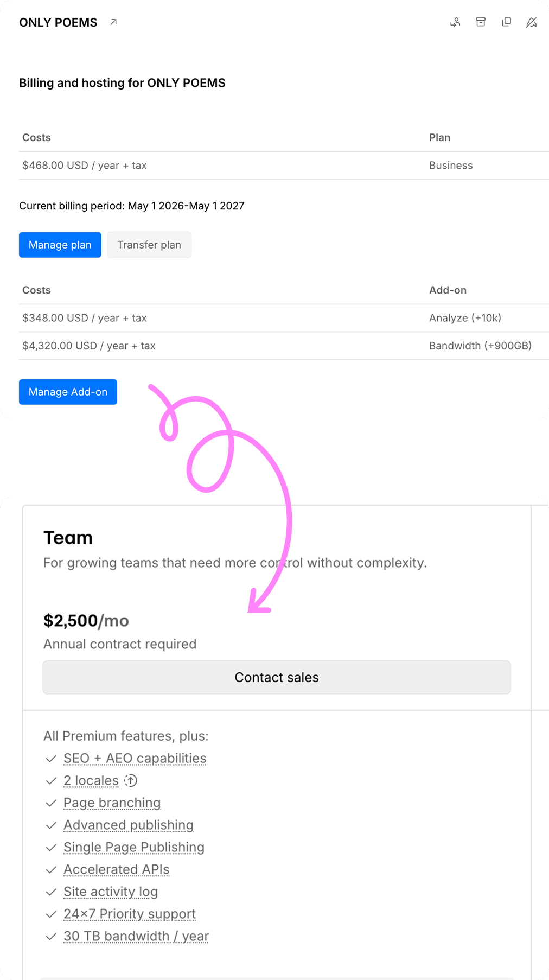Image resolution: width=549 pixels, height=980 pixels.
Task: Click the crossed-out feather unpublish icon
Action: click(x=532, y=22)
